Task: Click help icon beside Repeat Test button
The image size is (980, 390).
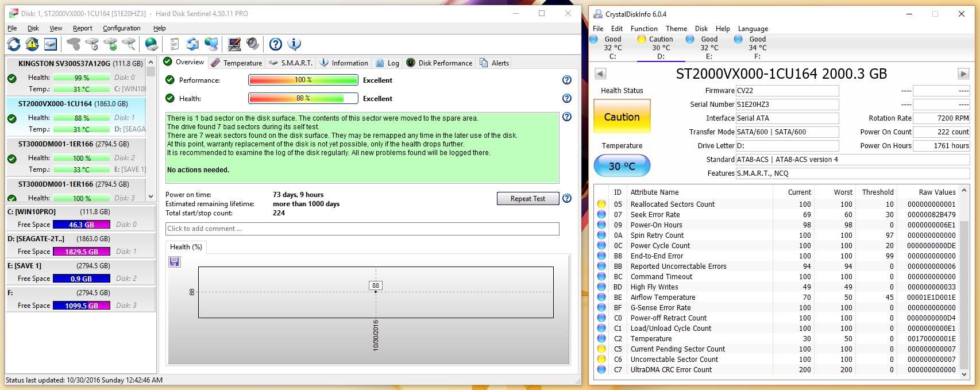Action: (x=567, y=198)
